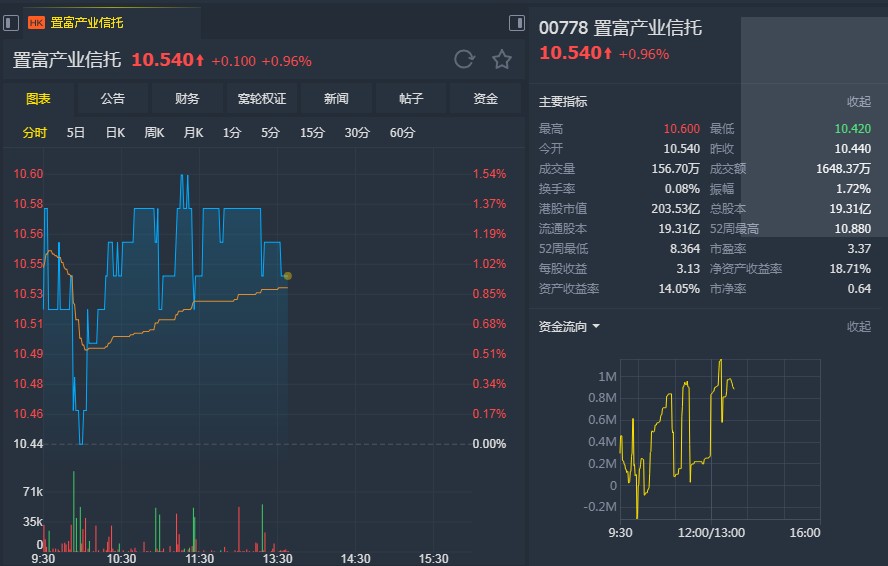Image resolution: width=888 pixels, height=566 pixels.
Task: Switch chart to 5日 view
Action: [x=76, y=133]
